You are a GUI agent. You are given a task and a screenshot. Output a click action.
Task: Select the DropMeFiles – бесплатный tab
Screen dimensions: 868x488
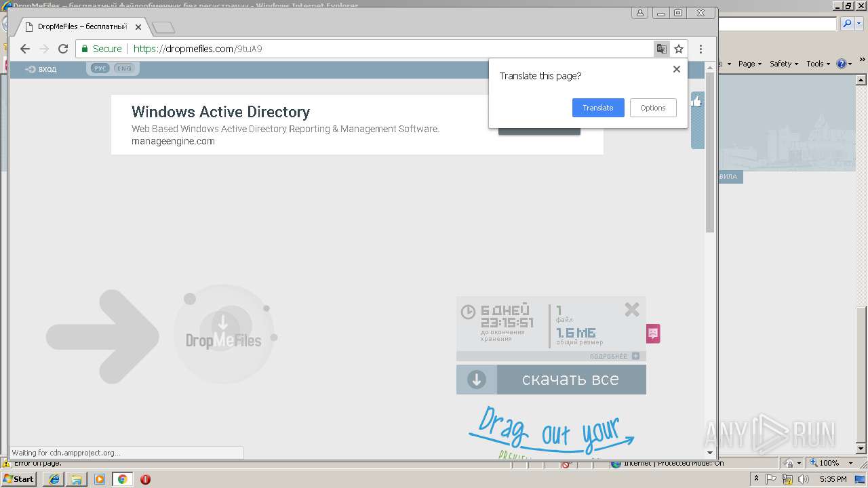tap(83, 27)
